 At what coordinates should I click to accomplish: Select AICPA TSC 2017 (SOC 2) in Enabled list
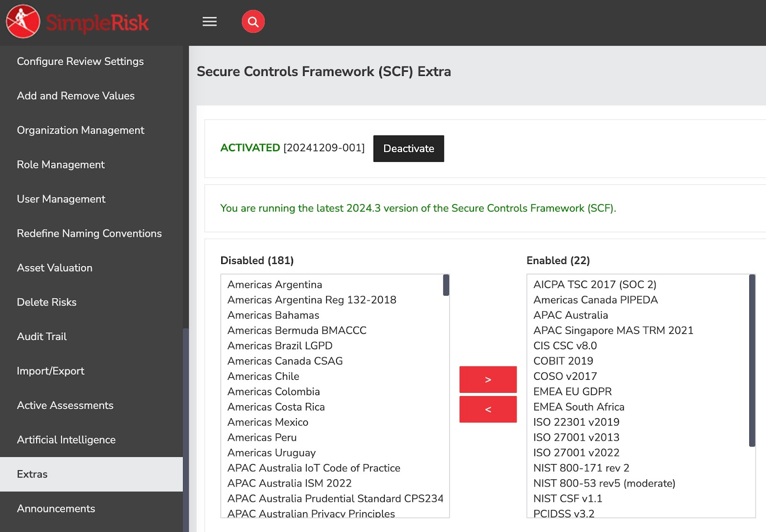click(595, 284)
